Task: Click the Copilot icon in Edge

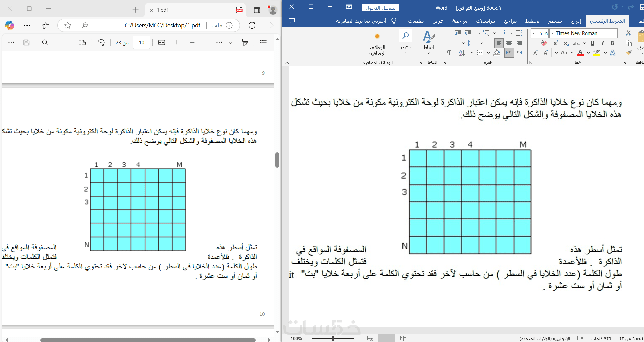Action: pyautogui.click(x=10, y=25)
